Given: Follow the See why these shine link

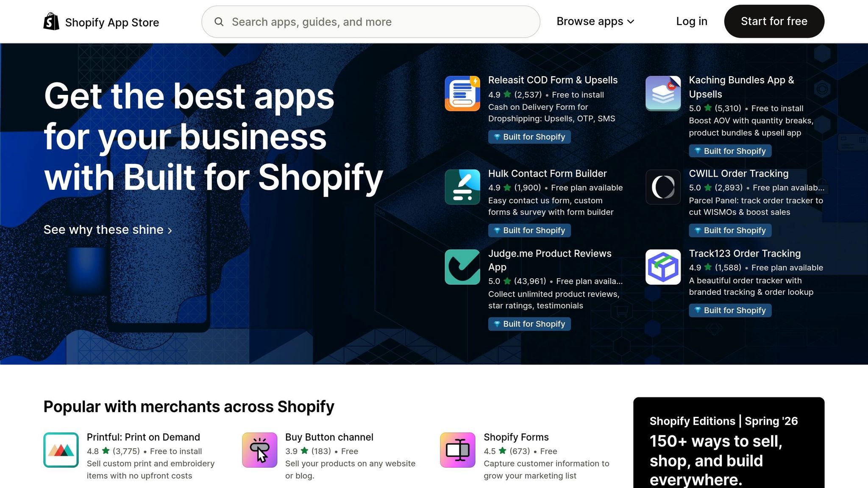Looking at the screenshot, I should click(x=108, y=230).
